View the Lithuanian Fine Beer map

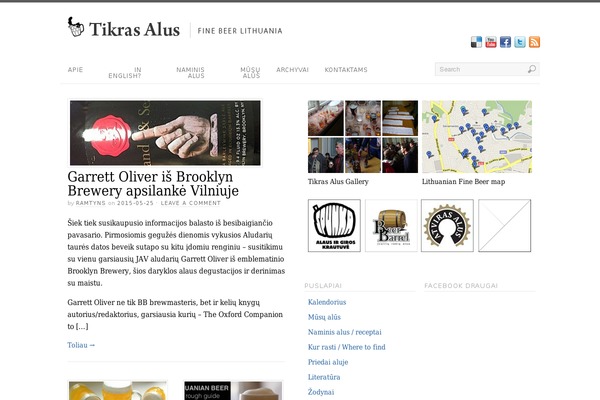[x=477, y=137]
